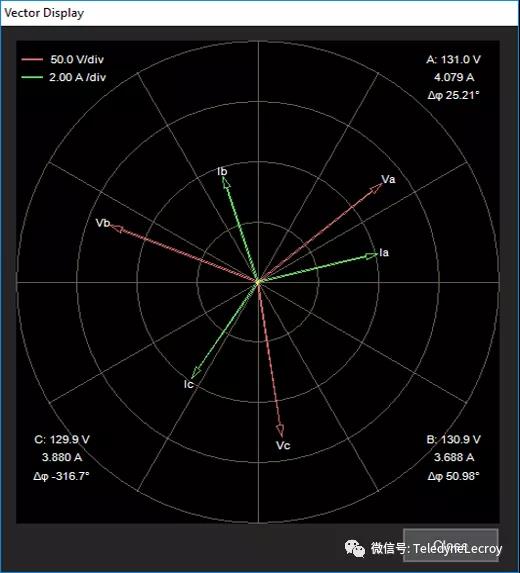Click the Va red arrowhead
The height and width of the screenshot is (573, 520).
coord(376,188)
